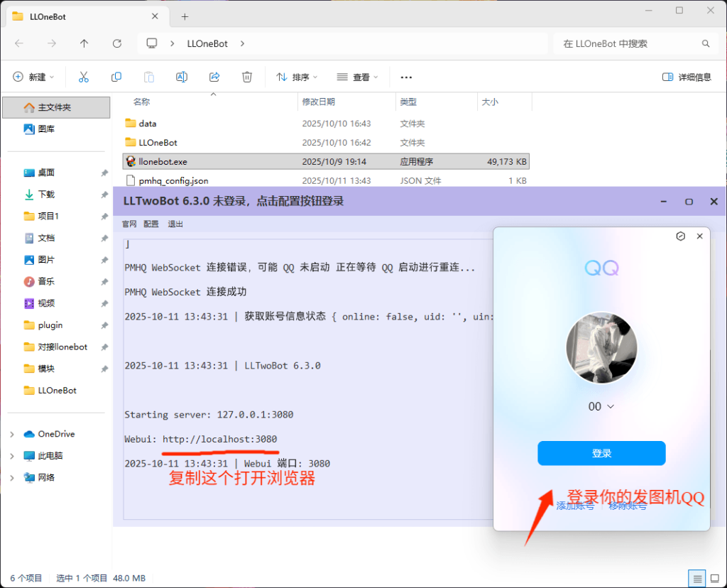Toggle the 详细信息 details pane

click(687, 77)
